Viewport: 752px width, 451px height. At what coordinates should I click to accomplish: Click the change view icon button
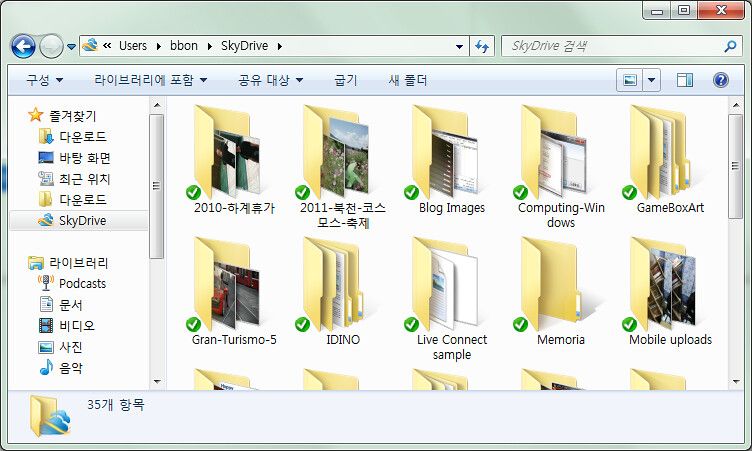630,80
